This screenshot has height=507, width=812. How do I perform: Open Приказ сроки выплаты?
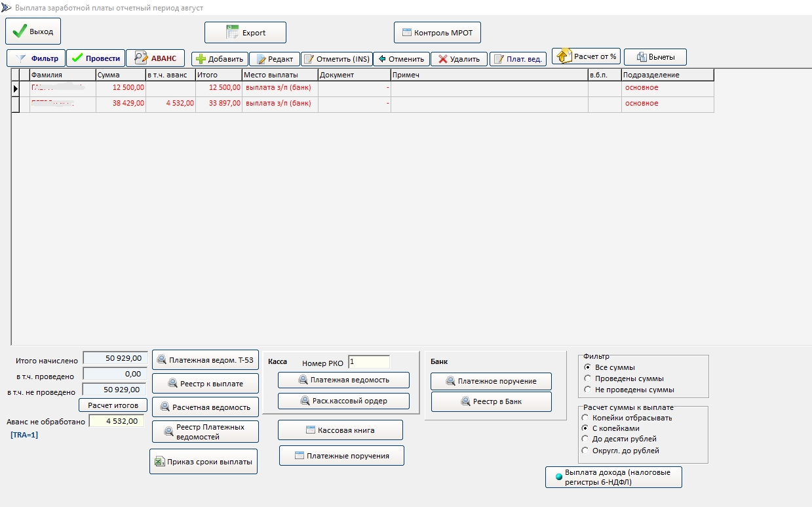click(203, 461)
